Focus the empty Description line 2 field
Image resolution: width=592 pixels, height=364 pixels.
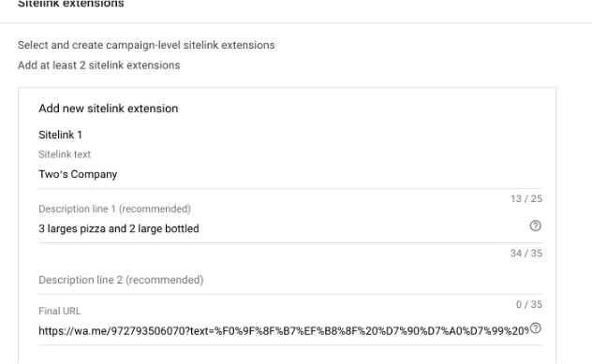pos(290,280)
